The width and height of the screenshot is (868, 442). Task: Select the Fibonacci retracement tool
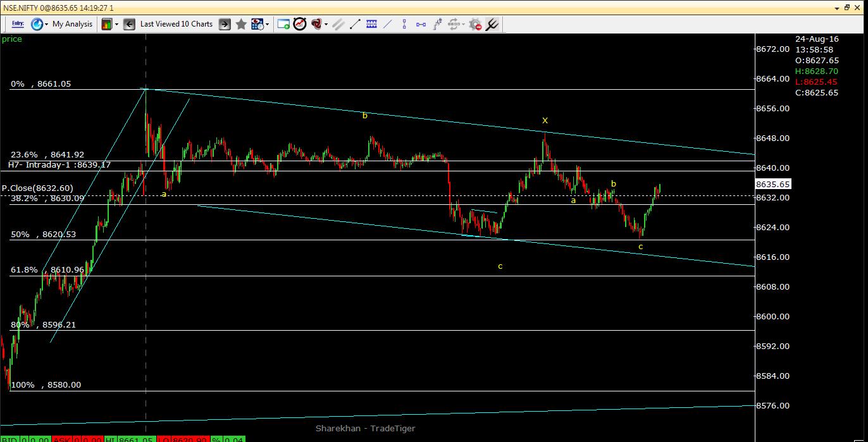pyautogui.click(x=371, y=24)
